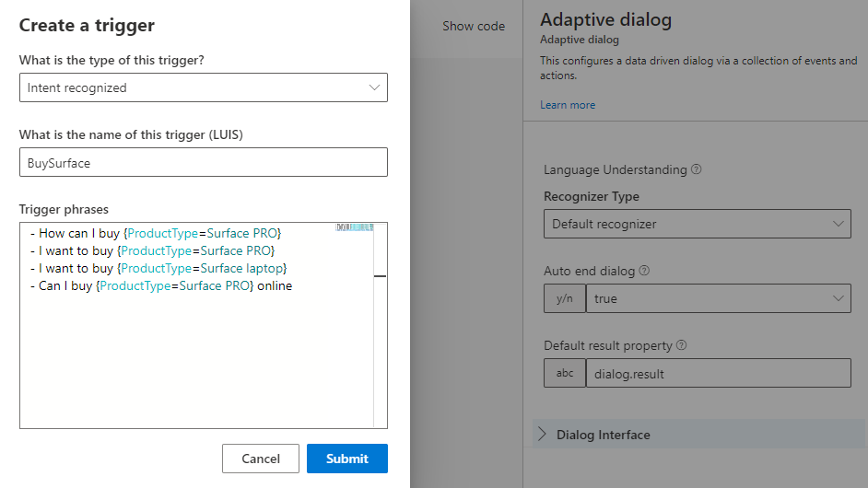Click the help icon beside Language Understanding
Viewport: 868px width, 488px height.
point(697,169)
